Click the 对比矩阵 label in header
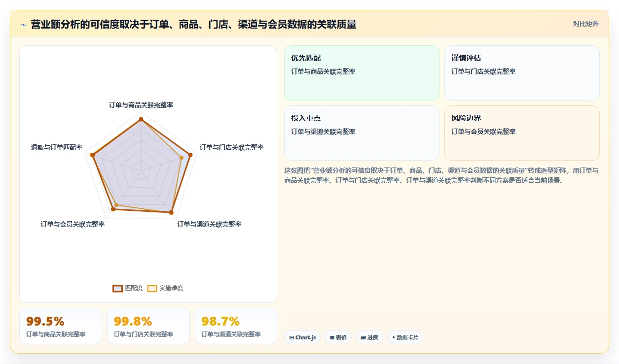 click(585, 24)
